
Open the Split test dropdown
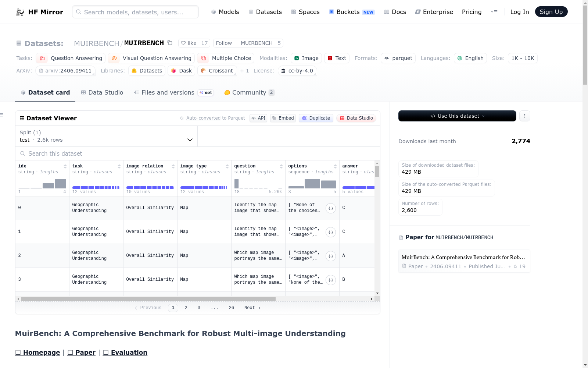tap(106, 136)
